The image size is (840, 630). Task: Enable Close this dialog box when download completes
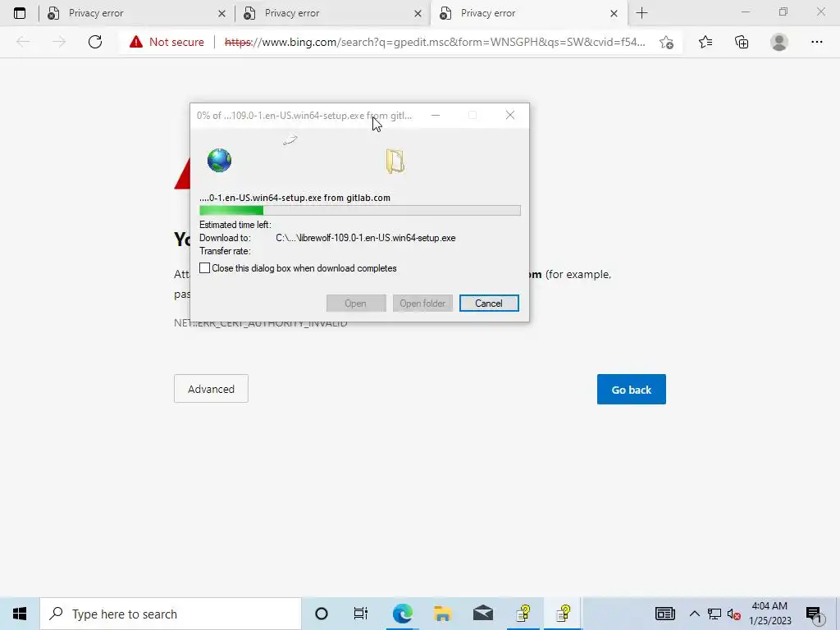point(204,268)
